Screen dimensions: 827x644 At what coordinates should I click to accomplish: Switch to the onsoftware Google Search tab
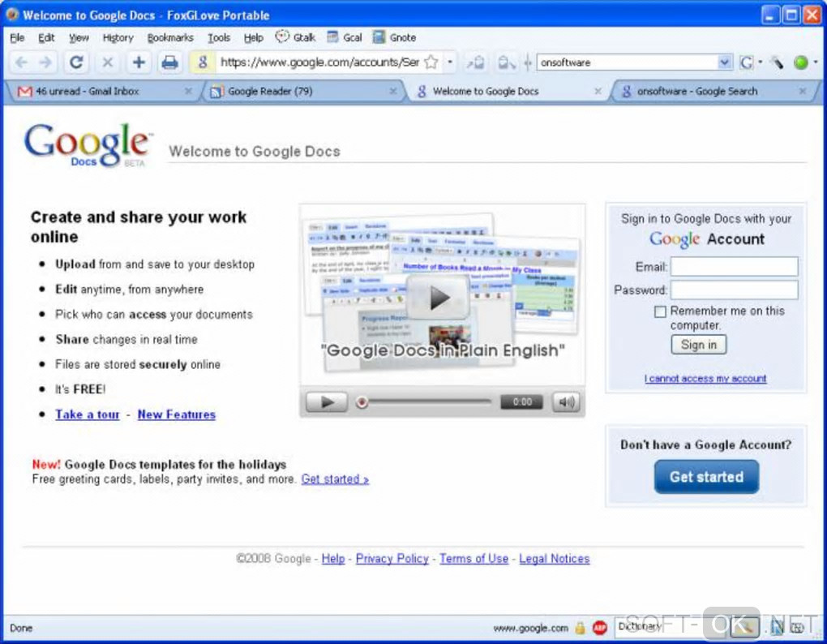(x=714, y=91)
